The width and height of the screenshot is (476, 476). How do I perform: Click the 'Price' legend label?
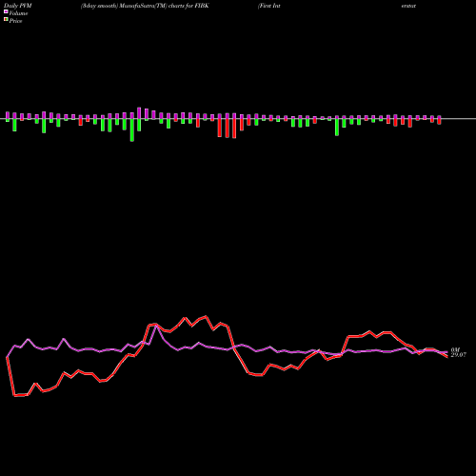coord(15,21)
